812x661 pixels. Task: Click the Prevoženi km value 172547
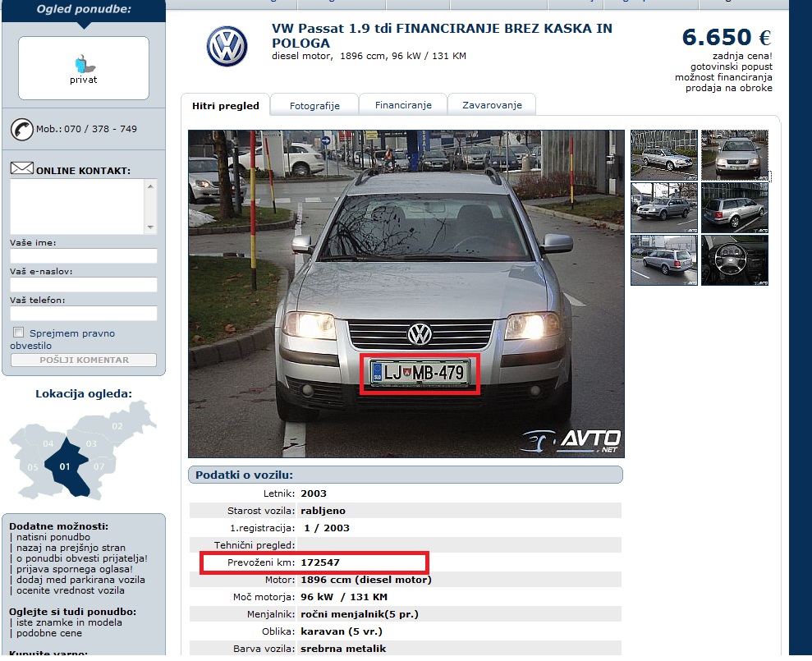pyautogui.click(x=320, y=562)
